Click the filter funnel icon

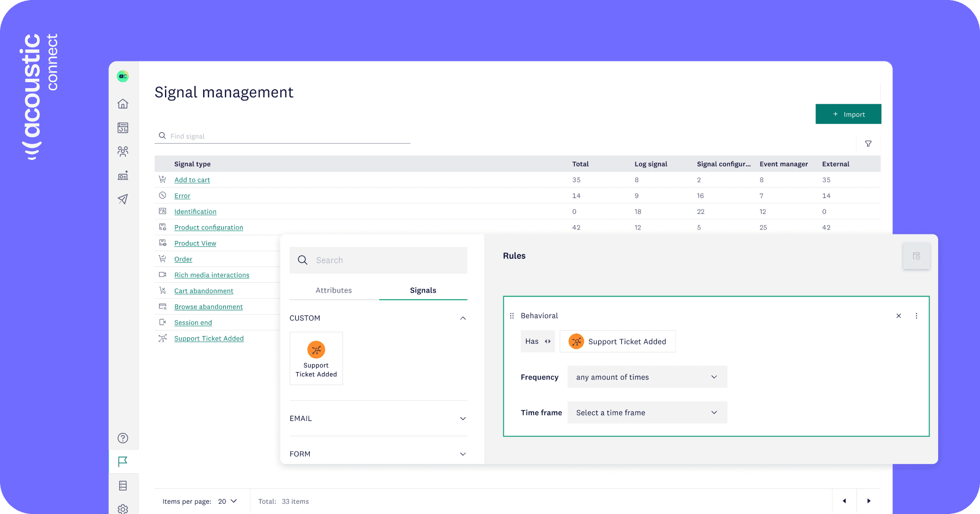point(868,144)
